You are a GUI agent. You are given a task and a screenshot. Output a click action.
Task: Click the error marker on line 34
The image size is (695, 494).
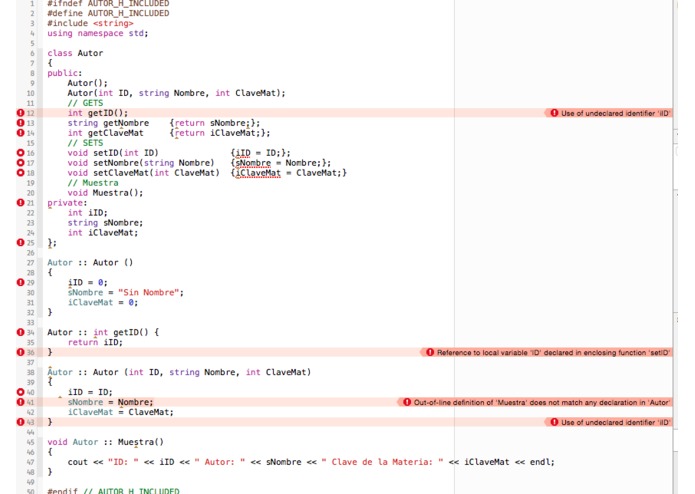pos(20,332)
